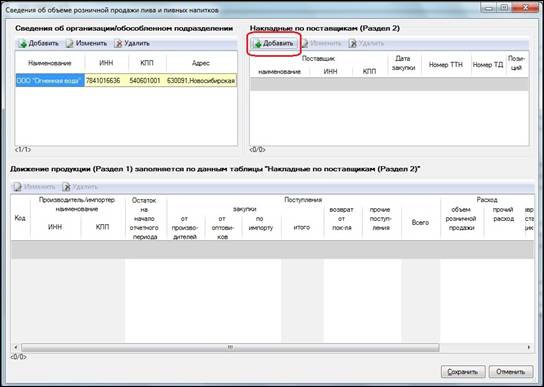Click Изменить in Движение продукции toolbar

tap(34, 187)
